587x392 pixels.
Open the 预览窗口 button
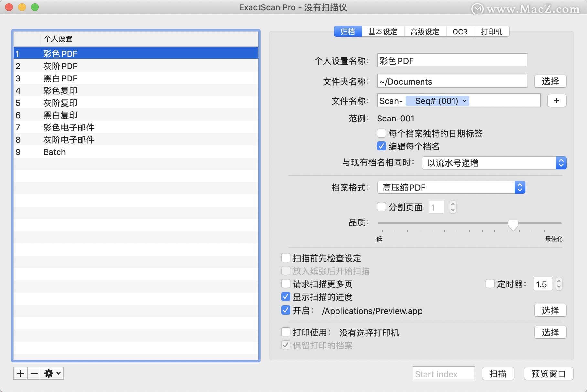point(549,374)
